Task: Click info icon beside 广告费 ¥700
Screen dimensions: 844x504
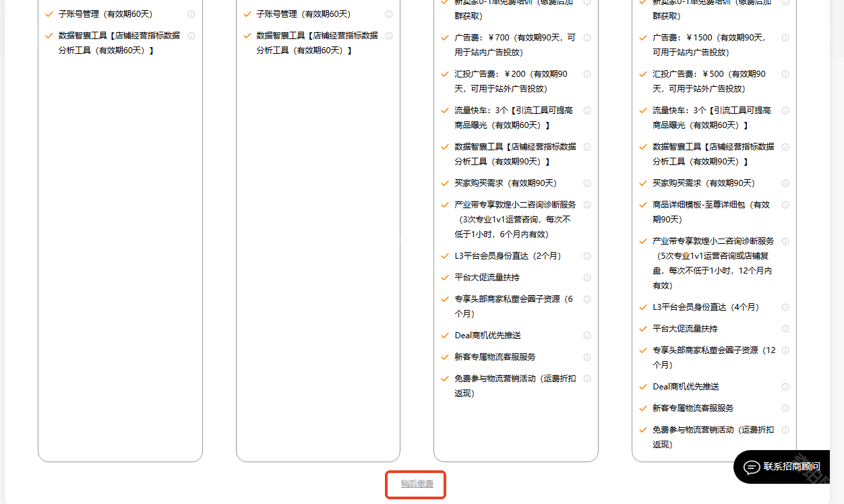Action: point(587,38)
